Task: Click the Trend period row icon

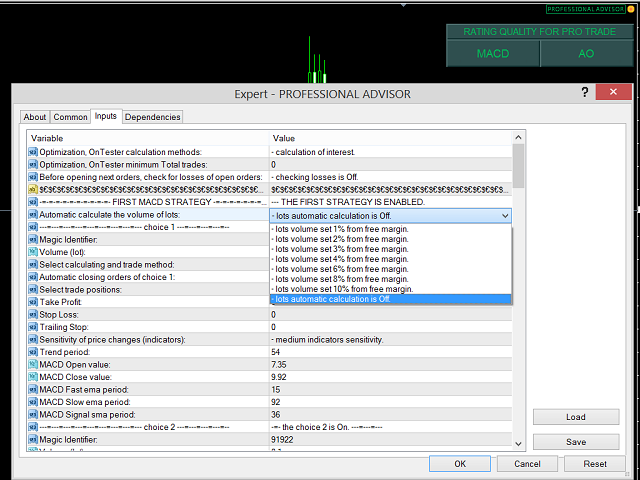Action: pyautogui.click(x=33, y=352)
